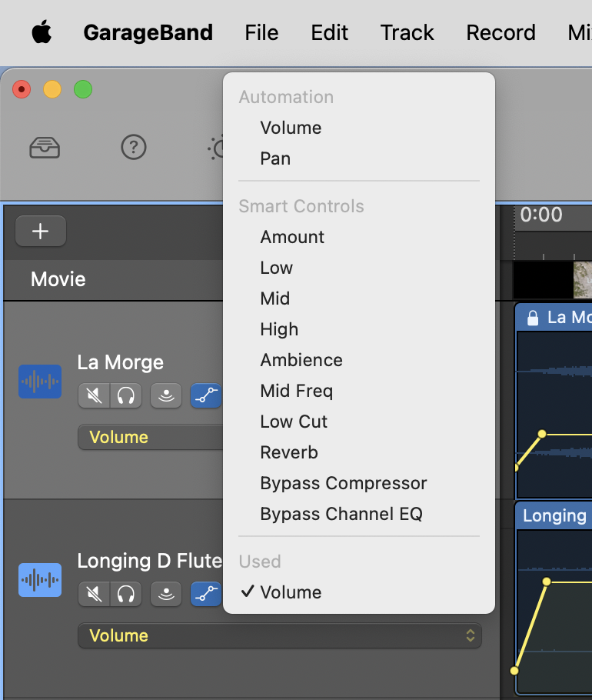Select Low smart control parameter
The height and width of the screenshot is (700, 592).
click(x=359, y=268)
